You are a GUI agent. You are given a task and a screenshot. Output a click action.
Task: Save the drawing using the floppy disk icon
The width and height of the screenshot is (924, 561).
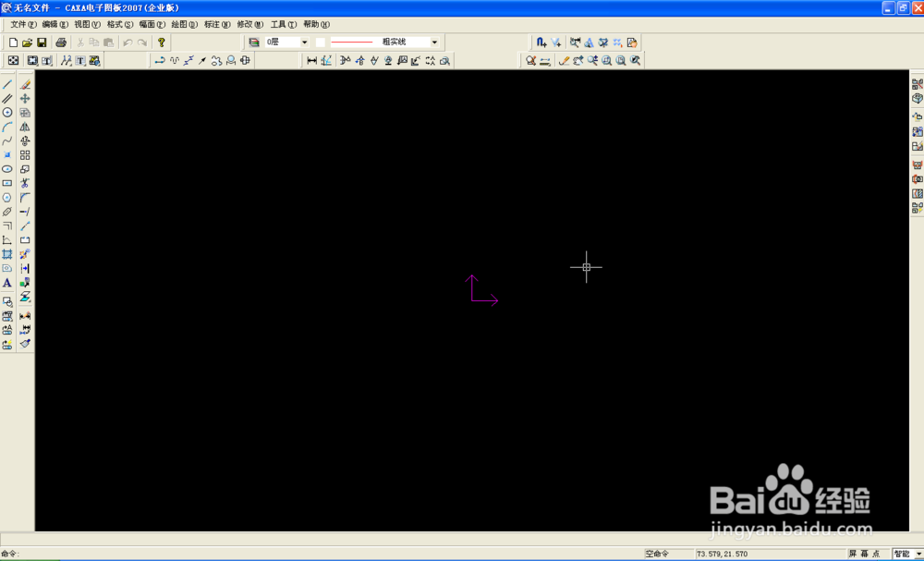click(x=42, y=43)
